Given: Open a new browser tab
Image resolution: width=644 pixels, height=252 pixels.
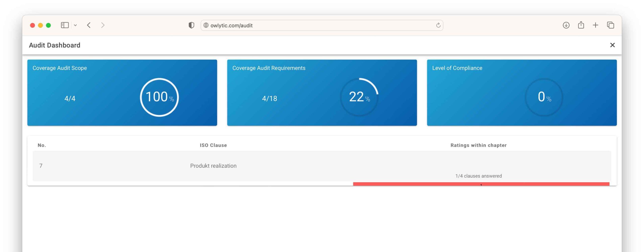Looking at the screenshot, I should tap(595, 25).
